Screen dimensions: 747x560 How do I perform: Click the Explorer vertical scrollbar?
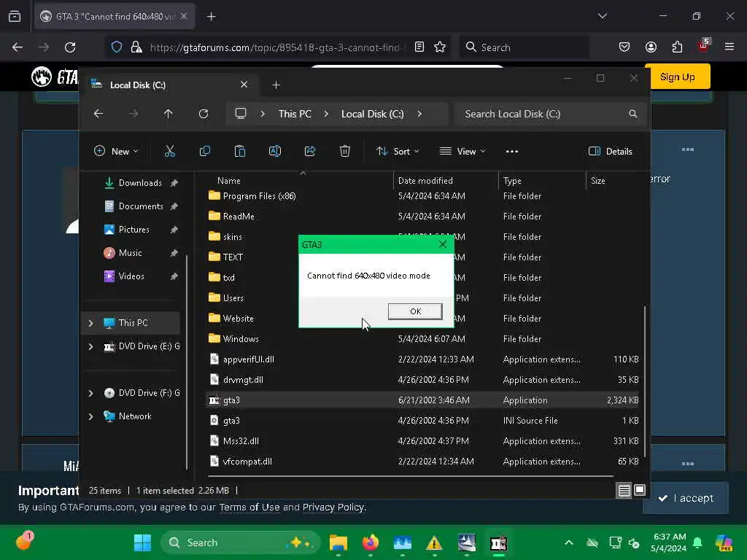click(645, 381)
